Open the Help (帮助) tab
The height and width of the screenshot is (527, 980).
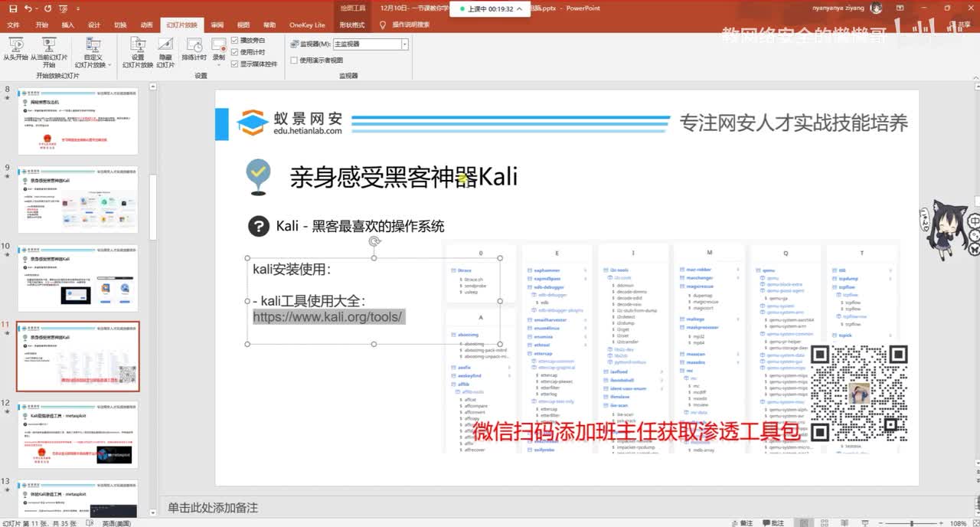coord(269,25)
